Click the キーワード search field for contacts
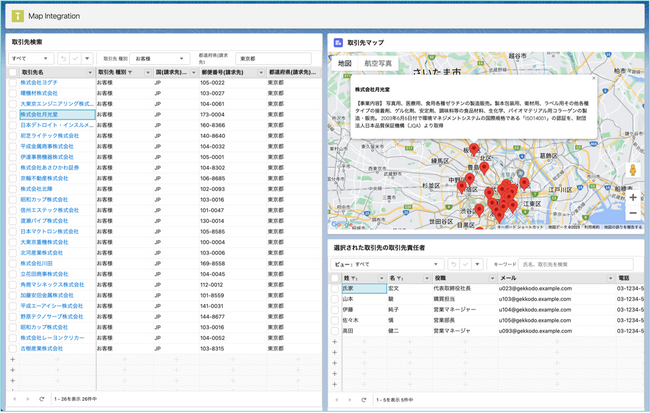The image size is (650, 413). [x=575, y=264]
